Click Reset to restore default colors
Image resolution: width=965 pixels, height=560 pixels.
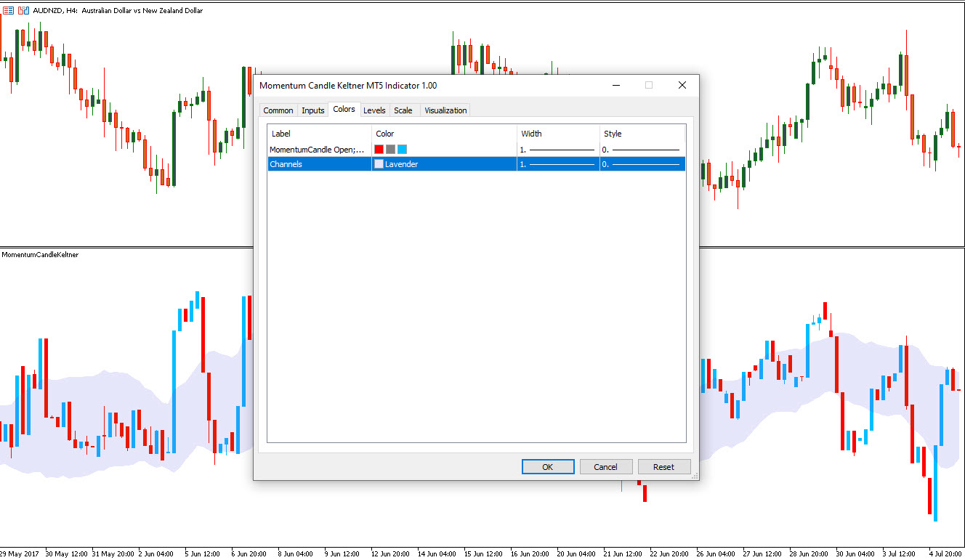tap(663, 467)
